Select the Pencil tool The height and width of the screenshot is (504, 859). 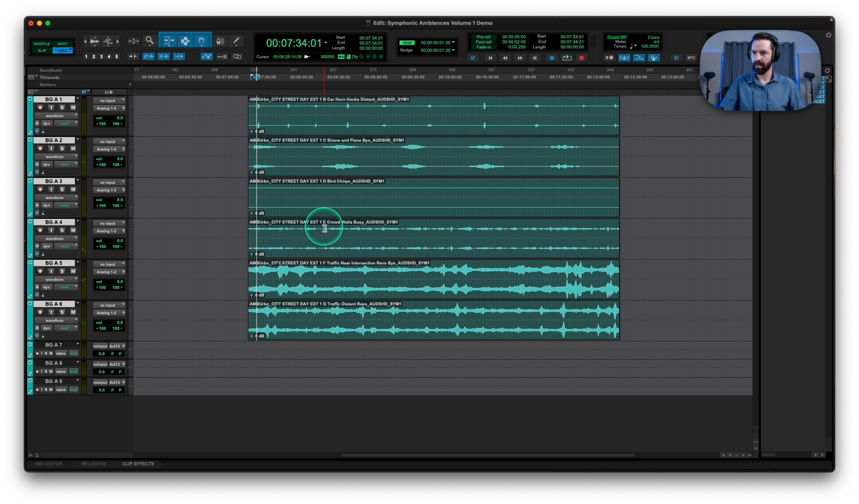point(236,41)
